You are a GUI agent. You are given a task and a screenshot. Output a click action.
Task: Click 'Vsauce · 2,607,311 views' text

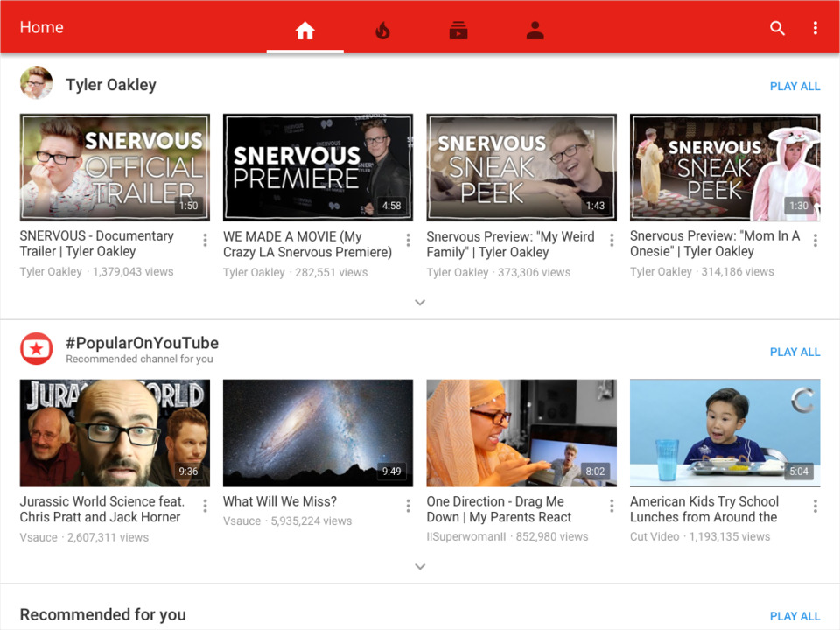point(84,537)
